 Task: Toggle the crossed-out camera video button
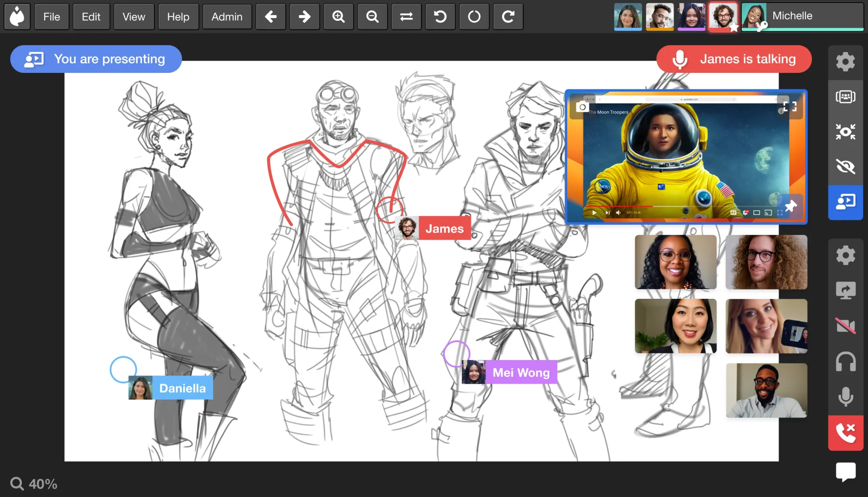click(x=845, y=326)
